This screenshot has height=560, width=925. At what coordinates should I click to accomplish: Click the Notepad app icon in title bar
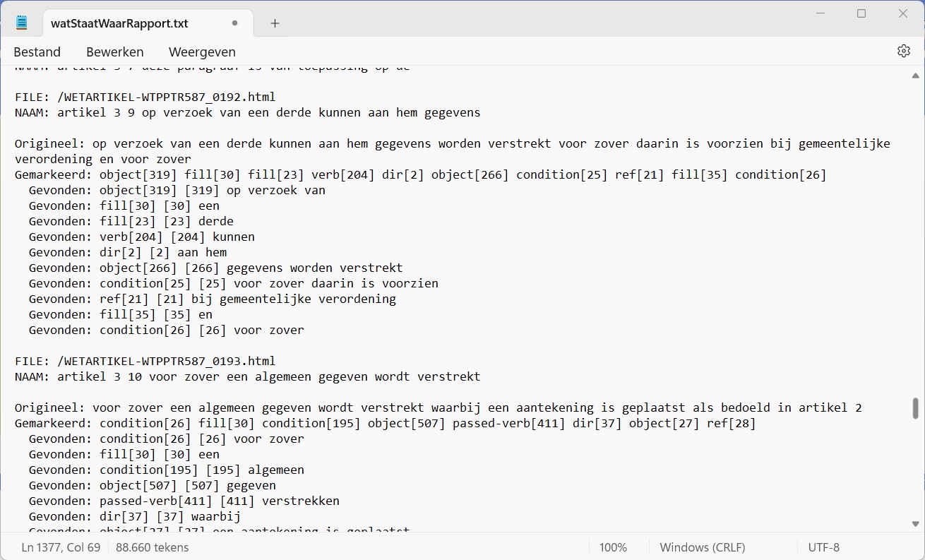coord(21,23)
